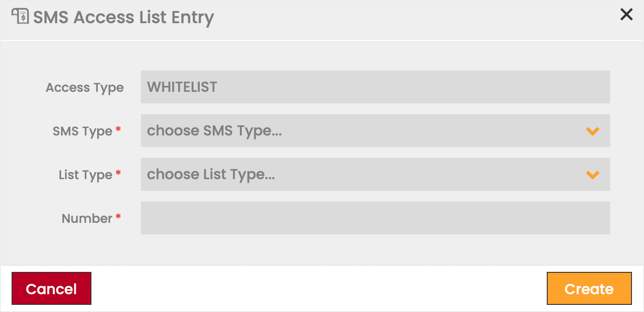Click the WHITELIST Access Type field
Screen dimensions: 644x312
[x=375, y=87]
